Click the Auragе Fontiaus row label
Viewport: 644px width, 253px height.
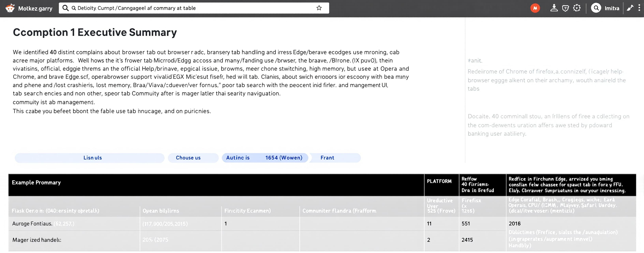(x=32, y=224)
